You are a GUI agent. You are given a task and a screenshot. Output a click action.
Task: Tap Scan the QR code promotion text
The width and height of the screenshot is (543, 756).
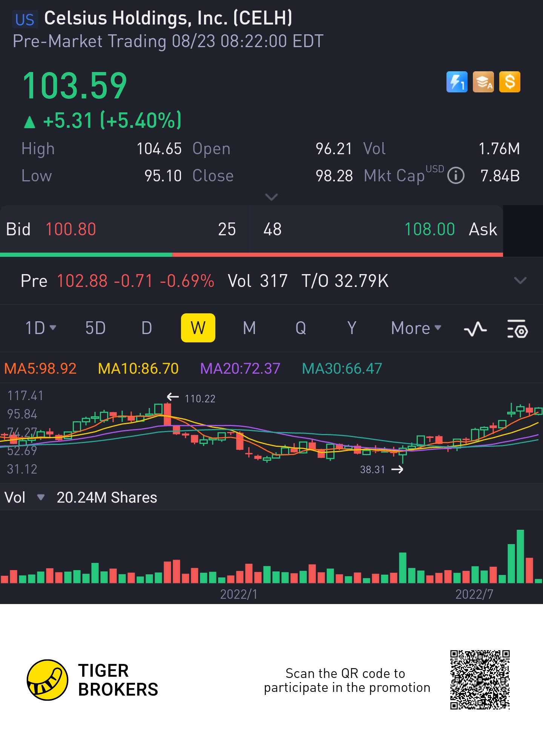(347, 681)
